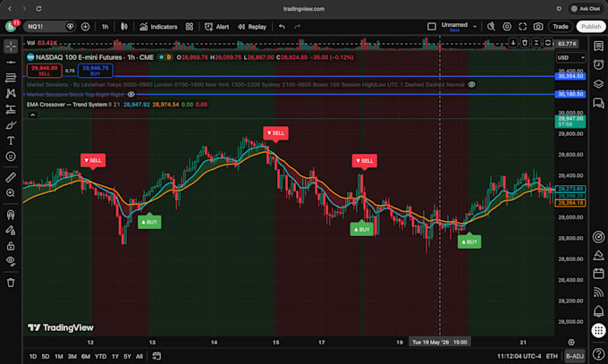This screenshot has width=608, height=364.
Task: Open the emoji icons tool
Action: click(x=11, y=157)
